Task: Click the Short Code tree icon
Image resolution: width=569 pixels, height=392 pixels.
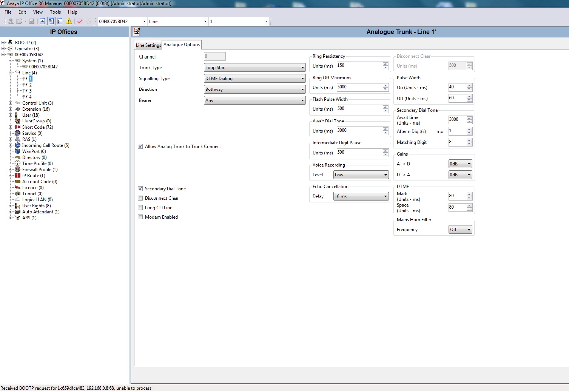Action: pos(17,127)
